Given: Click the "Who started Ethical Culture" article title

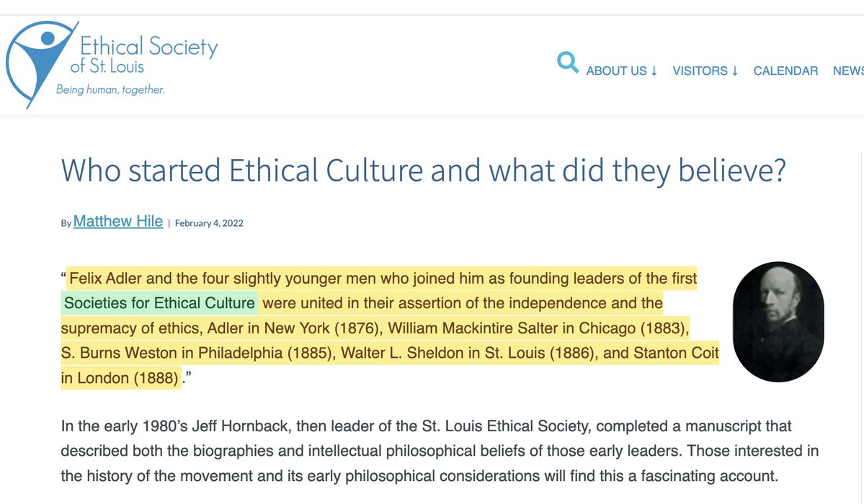Looking at the screenshot, I should (422, 170).
